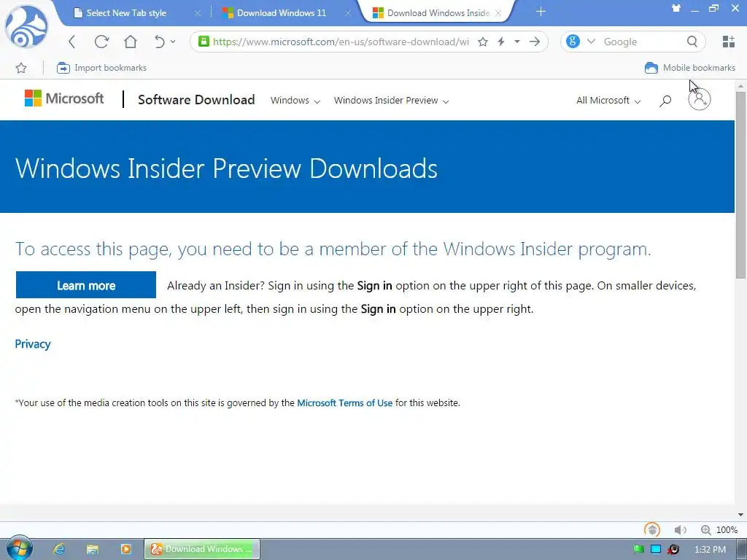Mute sound with speaker status icon
The width and height of the screenshot is (747, 560).
[x=681, y=530]
